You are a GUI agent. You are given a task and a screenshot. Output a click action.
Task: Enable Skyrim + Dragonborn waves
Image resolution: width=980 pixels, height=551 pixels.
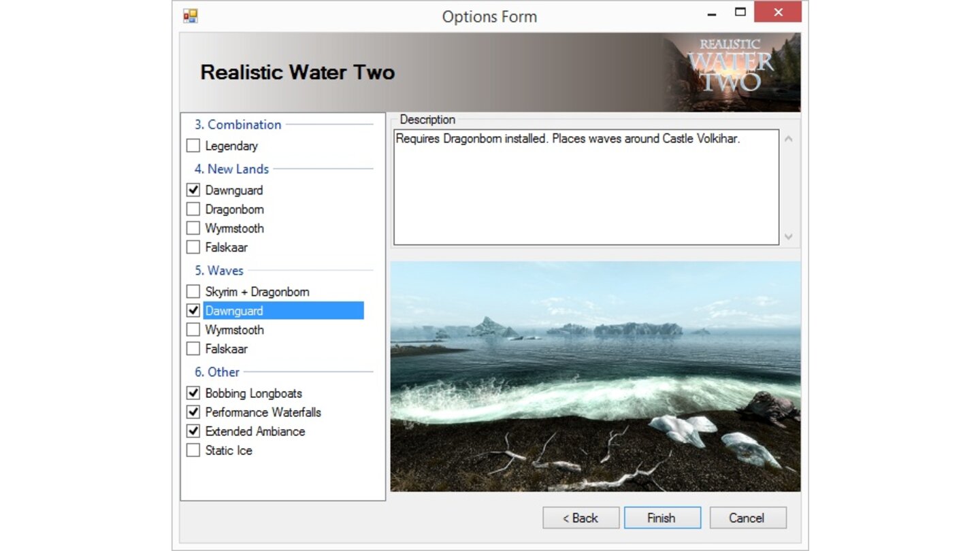(193, 291)
